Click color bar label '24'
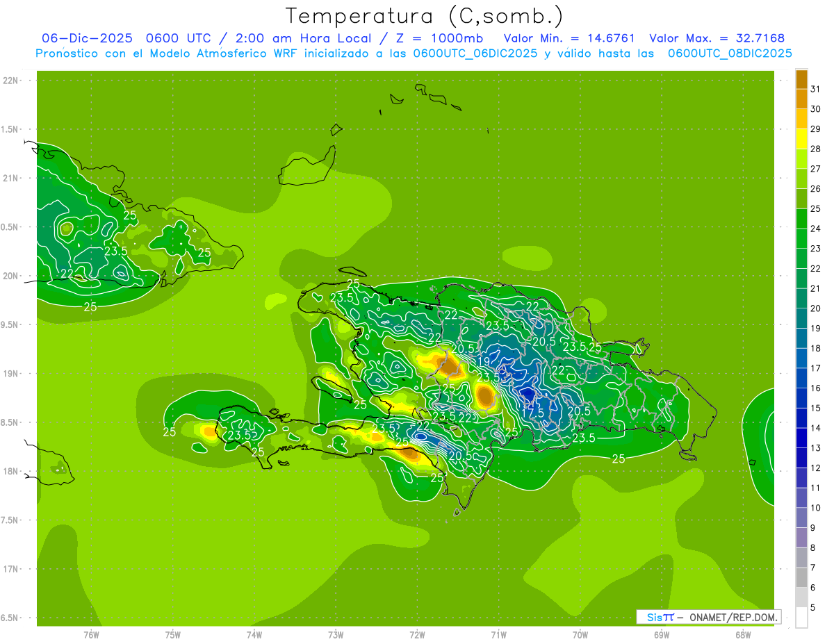 point(815,229)
